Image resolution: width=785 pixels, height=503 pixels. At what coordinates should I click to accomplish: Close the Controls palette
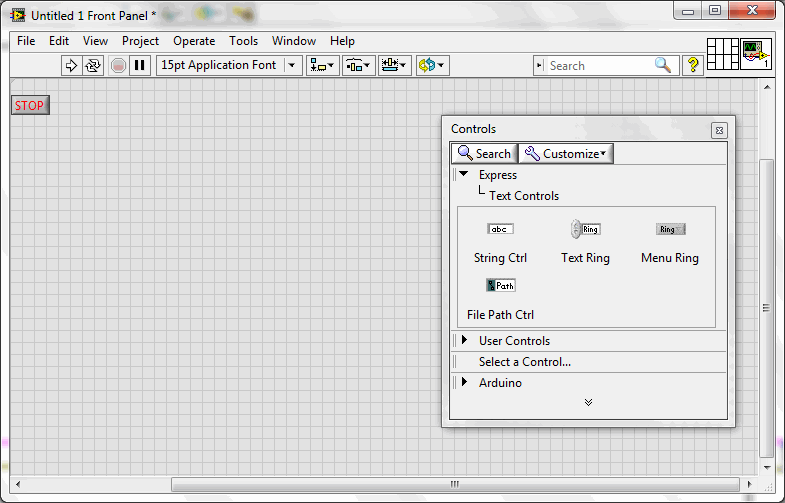pos(719,131)
